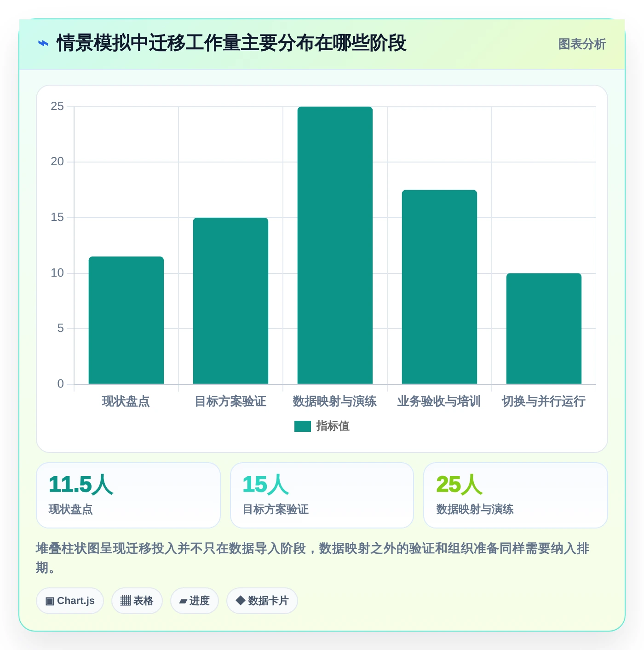The image size is (644, 650).
Task: Click the tallest bar 数据映射与演练
Action: pos(335,245)
